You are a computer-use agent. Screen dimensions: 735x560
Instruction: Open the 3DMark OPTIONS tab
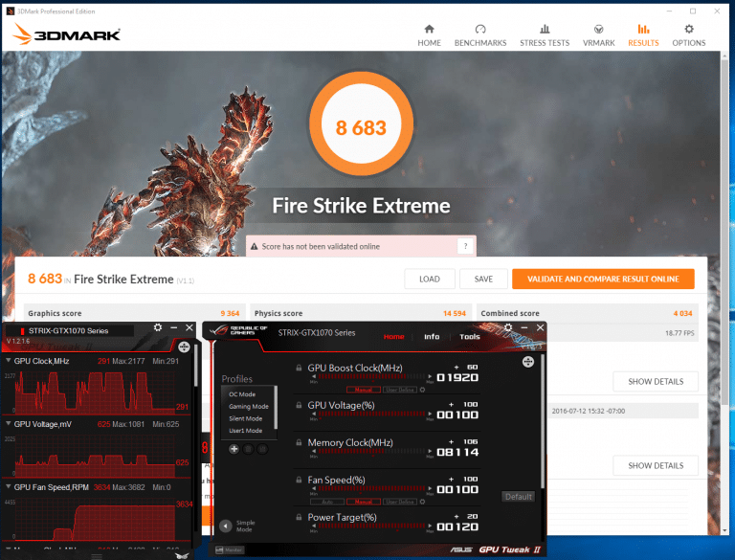689,35
